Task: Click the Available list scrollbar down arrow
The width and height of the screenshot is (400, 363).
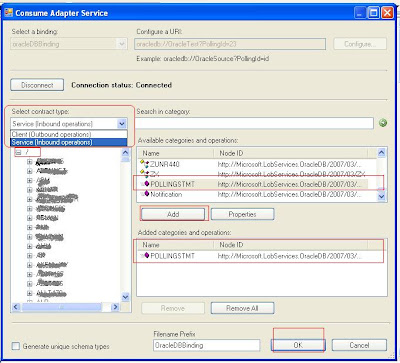Action: 381,196
